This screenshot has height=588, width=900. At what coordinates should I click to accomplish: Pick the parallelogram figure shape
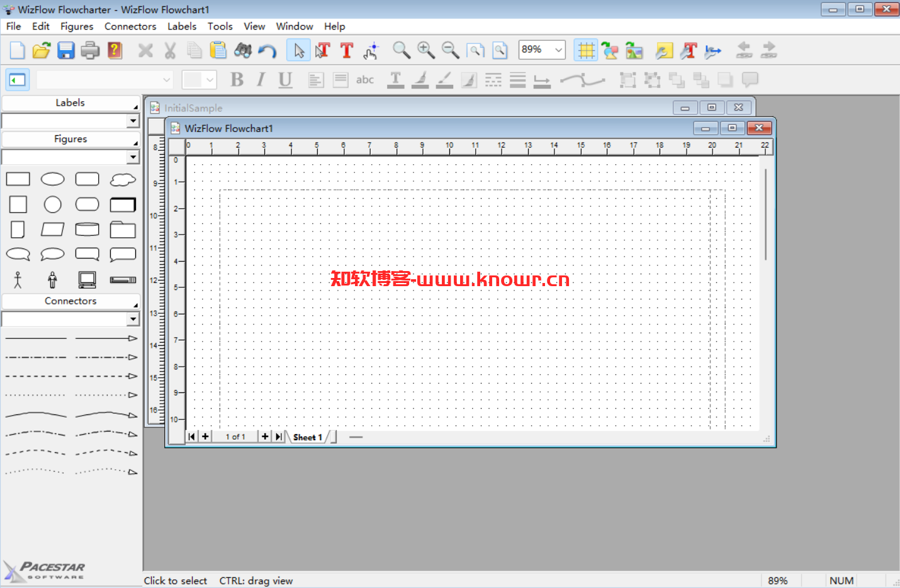click(53, 230)
